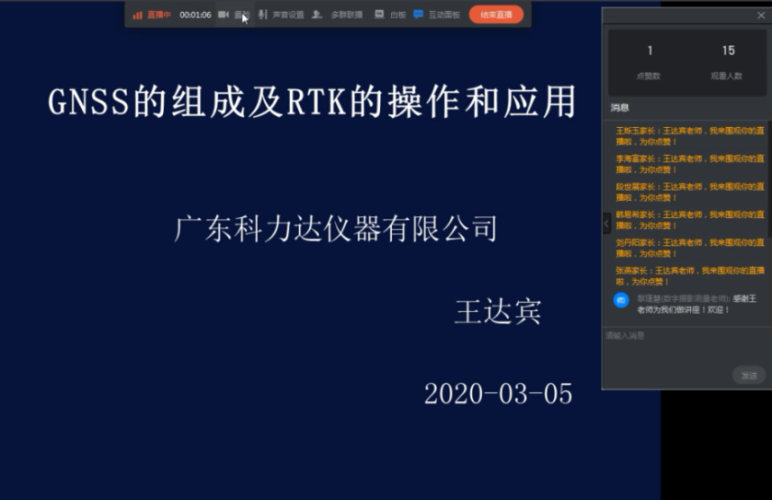Screen dimensions: 772x500
Task: Click the 张燕家长 chat message
Action: tap(690, 276)
